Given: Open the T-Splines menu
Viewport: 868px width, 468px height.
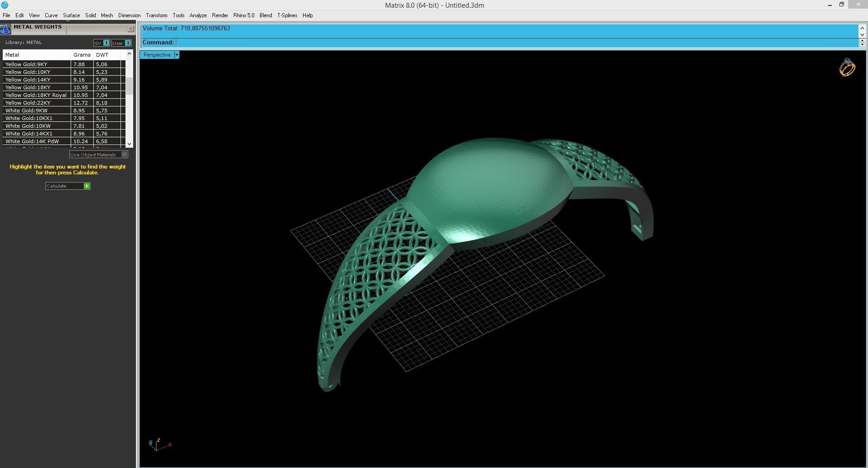Looking at the screenshot, I should pyautogui.click(x=287, y=15).
